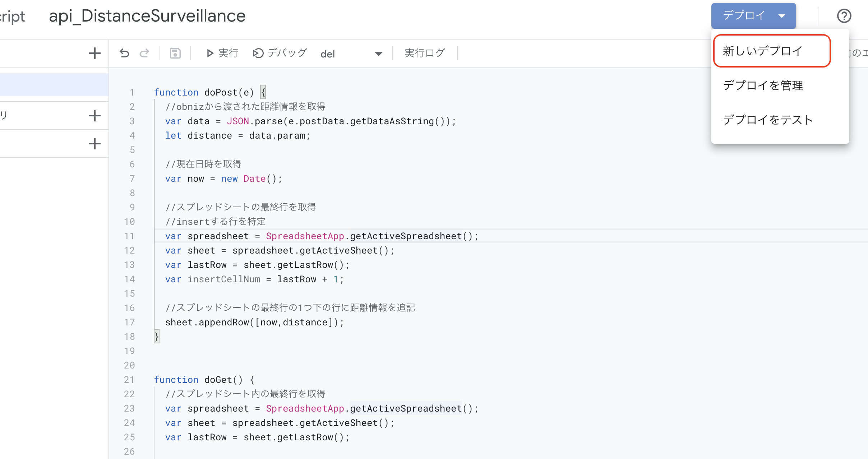Viewport: 868px width, 459px height.
Task: Click the comment on line 9
Action: tap(241, 207)
